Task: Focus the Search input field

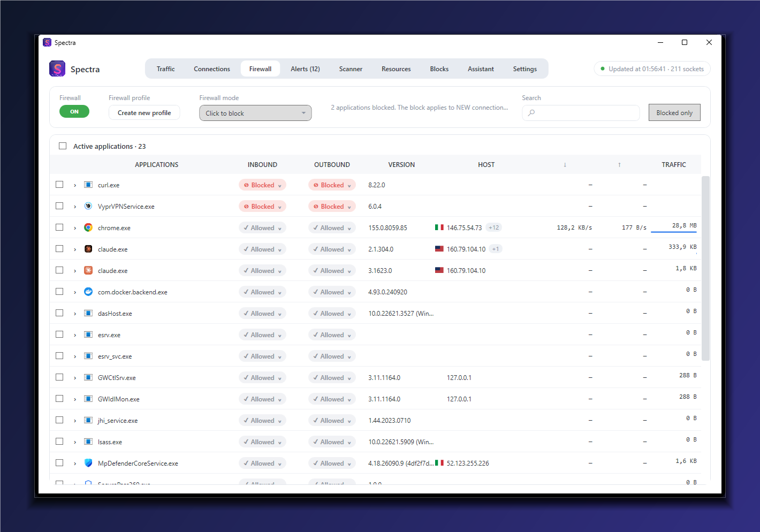Action: 581,113
